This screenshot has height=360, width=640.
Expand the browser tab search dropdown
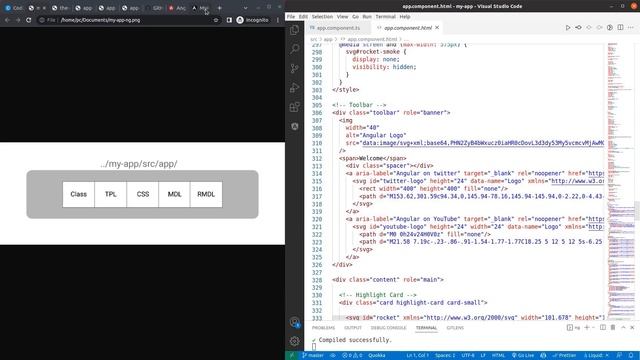tap(245, 8)
